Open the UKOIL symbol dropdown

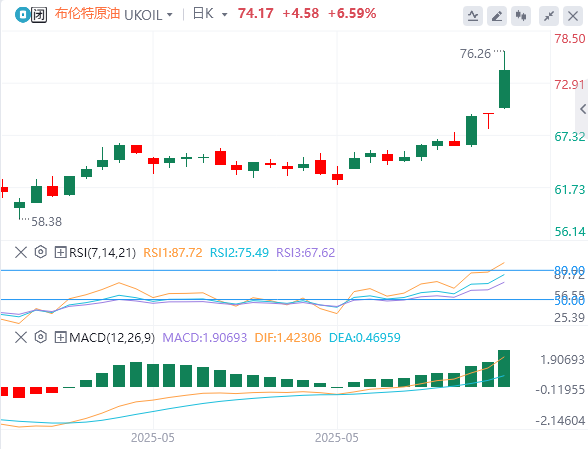tap(148, 15)
